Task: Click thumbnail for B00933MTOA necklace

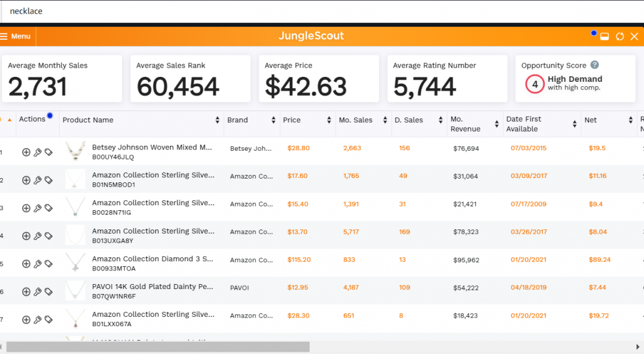Action: point(76,263)
